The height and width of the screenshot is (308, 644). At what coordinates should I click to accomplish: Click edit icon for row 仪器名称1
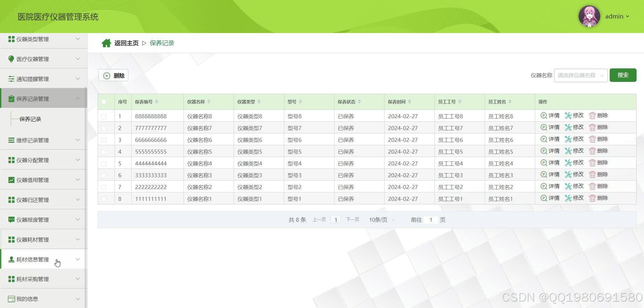tap(568, 198)
